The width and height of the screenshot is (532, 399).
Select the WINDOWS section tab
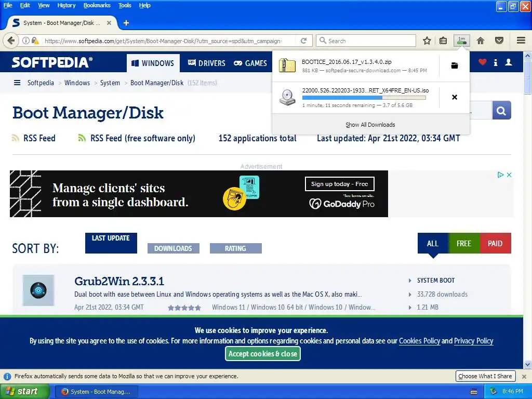pyautogui.click(x=153, y=63)
